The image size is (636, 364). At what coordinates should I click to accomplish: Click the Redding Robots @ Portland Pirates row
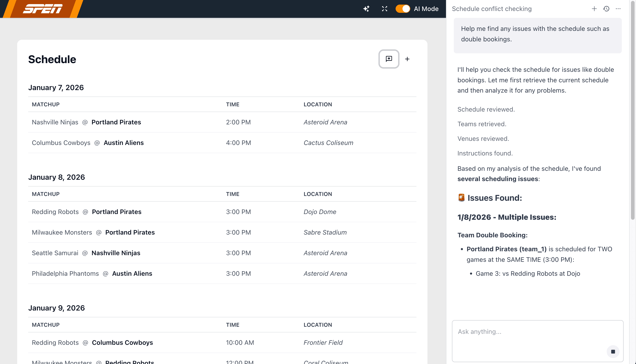[87, 212]
